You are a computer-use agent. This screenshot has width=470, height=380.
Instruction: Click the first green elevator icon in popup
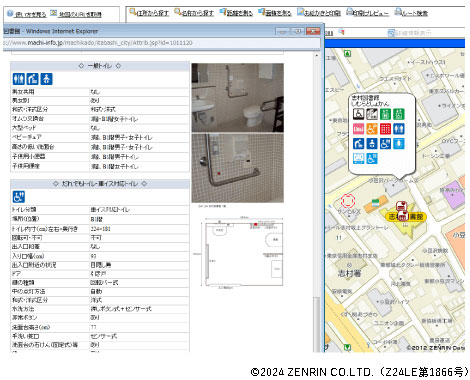click(385, 114)
